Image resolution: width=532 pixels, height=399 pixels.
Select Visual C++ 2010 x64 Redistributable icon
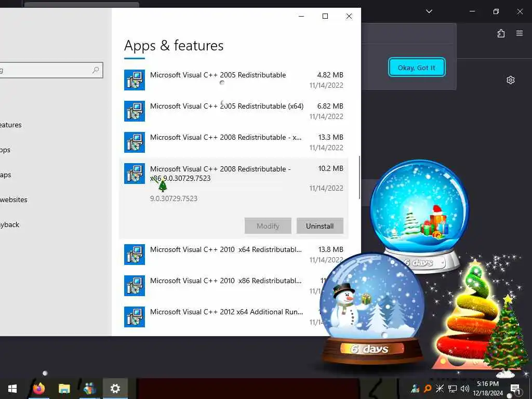[x=135, y=255]
